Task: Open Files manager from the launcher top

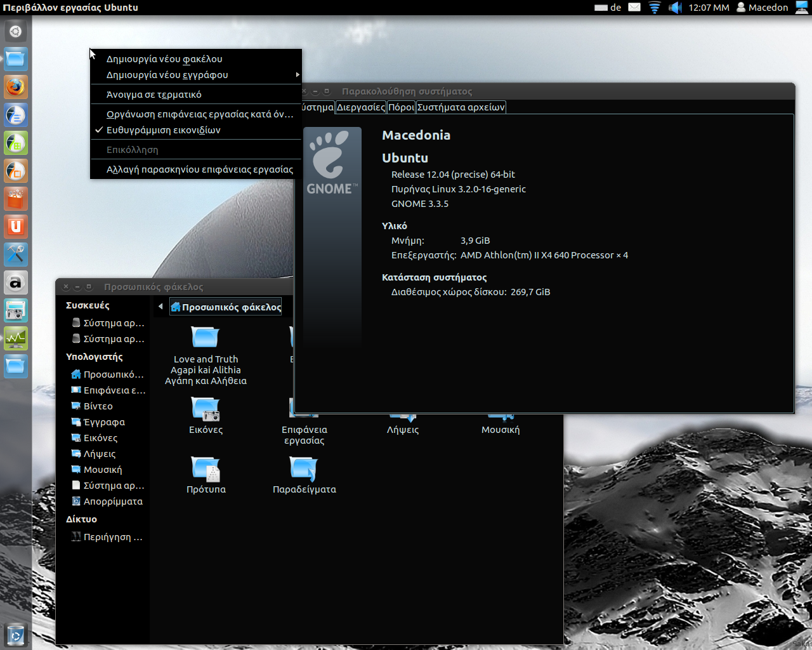Action: (16, 60)
